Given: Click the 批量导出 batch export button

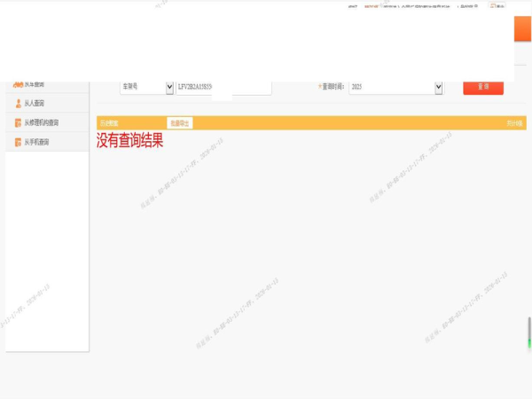Looking at the screenshot, I should [179, 123].
